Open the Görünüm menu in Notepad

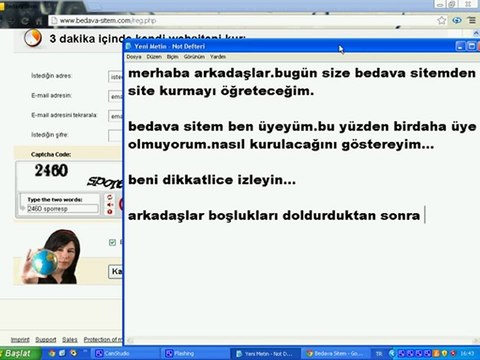[x=194, y=57]
